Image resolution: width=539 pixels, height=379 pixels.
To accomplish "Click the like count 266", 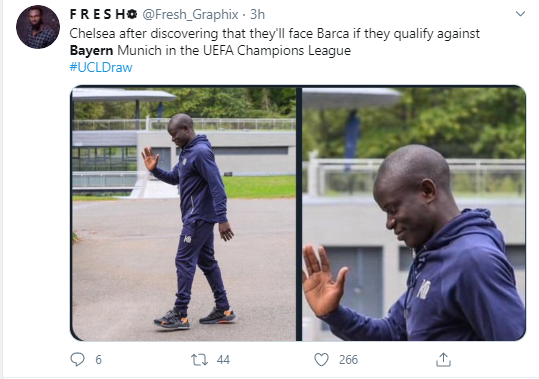I will 348,360.
